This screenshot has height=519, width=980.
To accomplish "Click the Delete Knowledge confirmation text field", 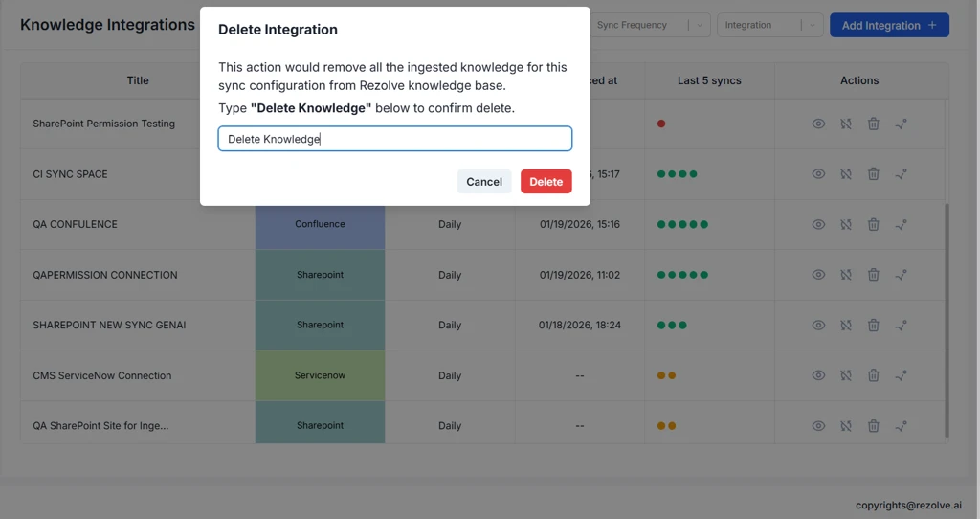I will [x=394, y=139].
